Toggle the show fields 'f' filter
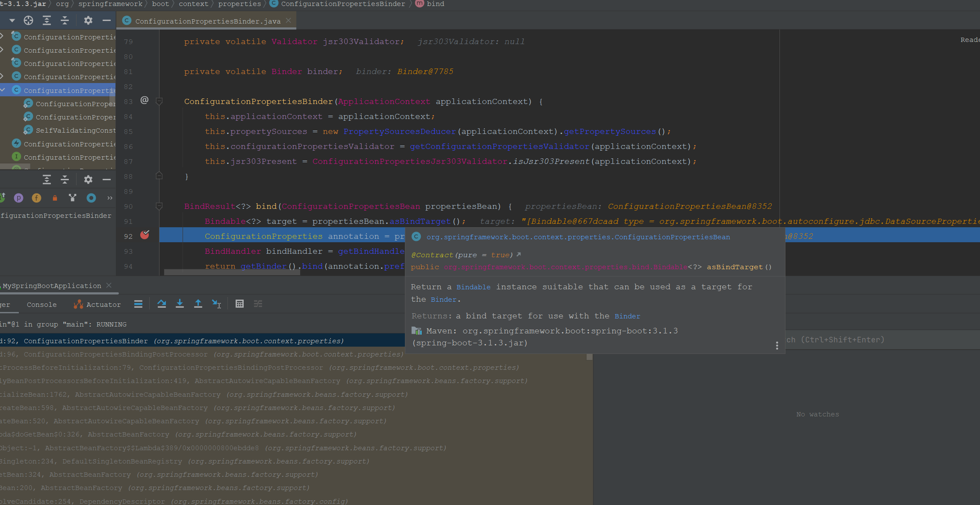The width and height of the screenshot is (980, 505). tap(36, 198)
